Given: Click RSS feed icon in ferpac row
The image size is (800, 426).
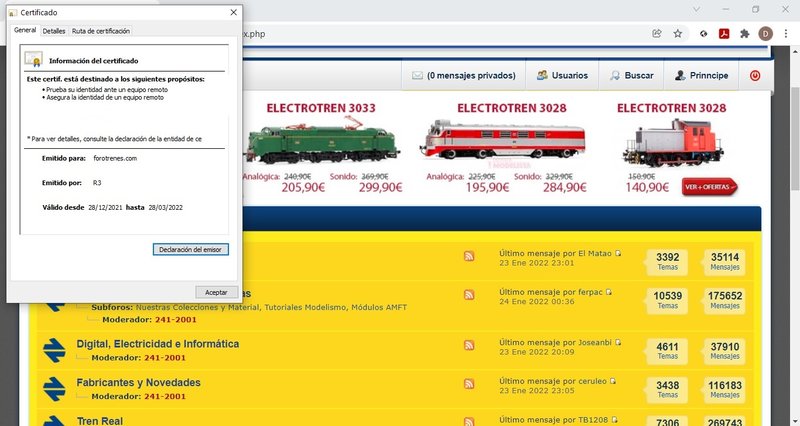Looking at the screenshot, I should click(x=469, y=295).
